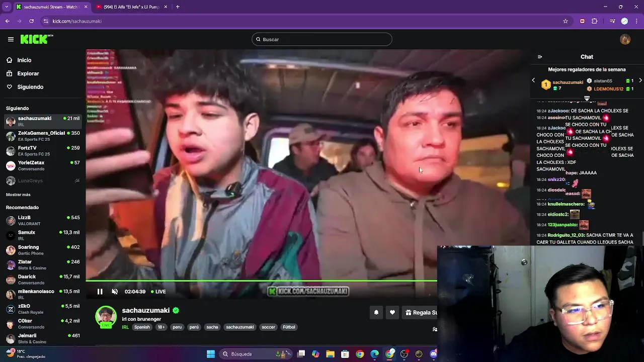Click the top gifter sachauzumaki name
The height and width of the screenshot is (362, 644).
(x=568, y=82)
